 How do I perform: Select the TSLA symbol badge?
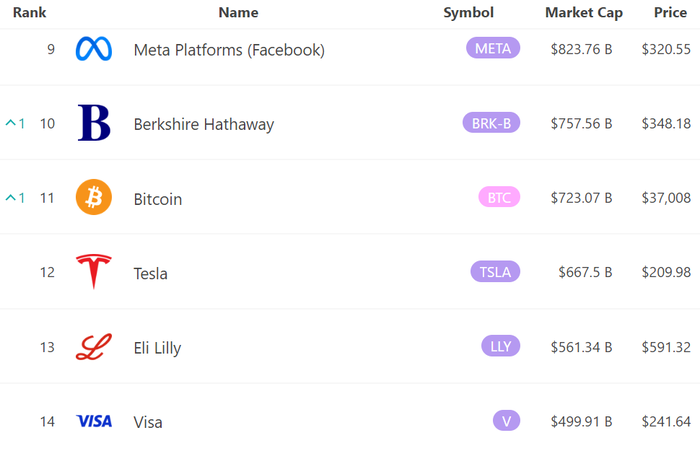495,271
